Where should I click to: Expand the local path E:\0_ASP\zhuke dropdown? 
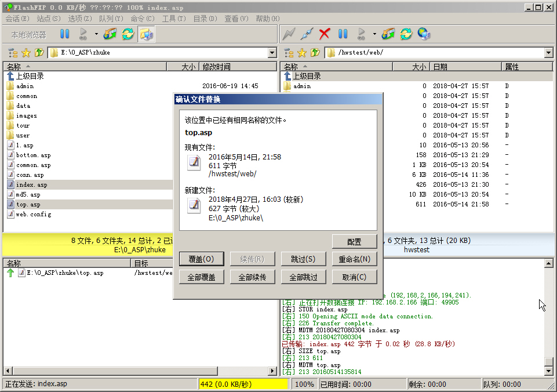tap(272, 53)
